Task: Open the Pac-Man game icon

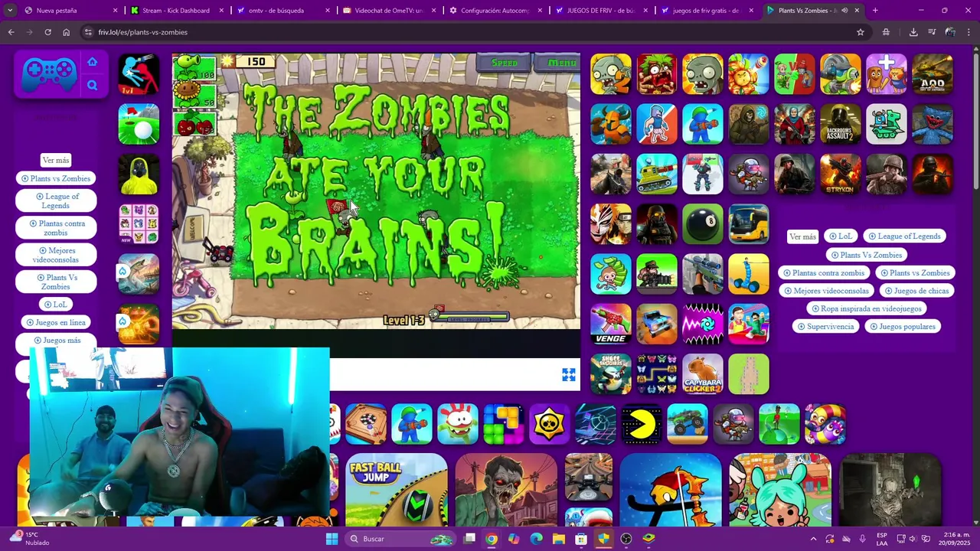Action: [642, 424]
